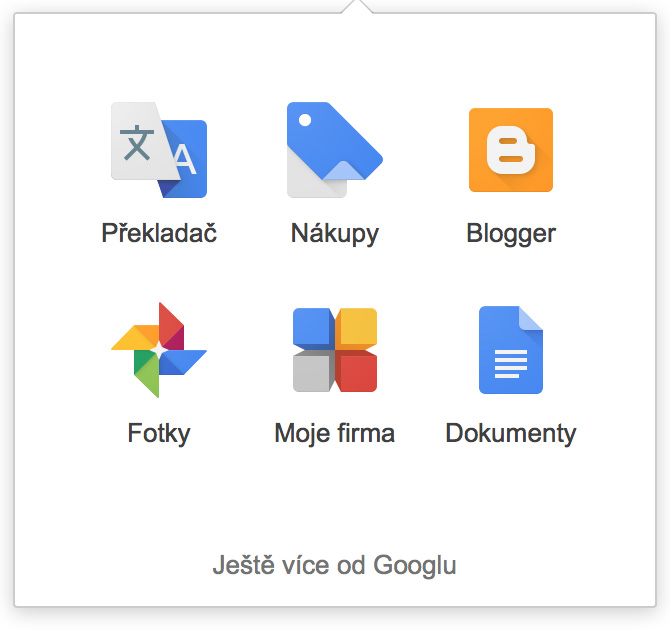Click the gray Chinese character translate tile

[x=138, y=142]
